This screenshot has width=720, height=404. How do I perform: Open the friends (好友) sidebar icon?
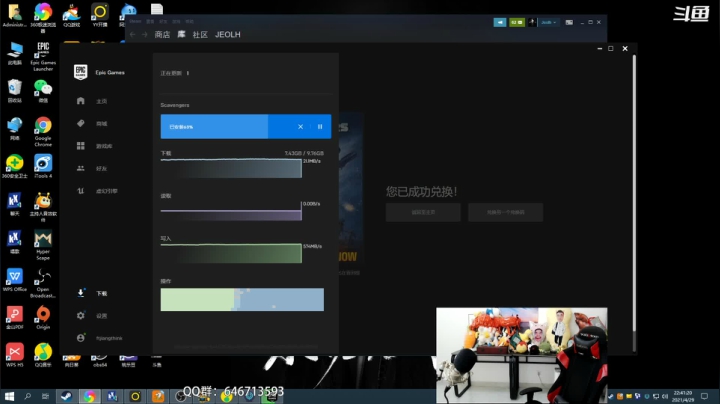click(81, 168)
